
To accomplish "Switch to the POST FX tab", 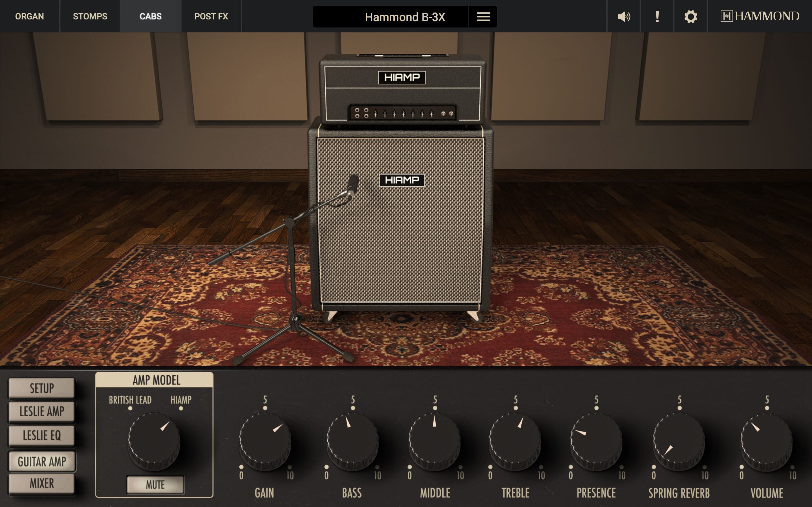I will [x=211, y=16].
